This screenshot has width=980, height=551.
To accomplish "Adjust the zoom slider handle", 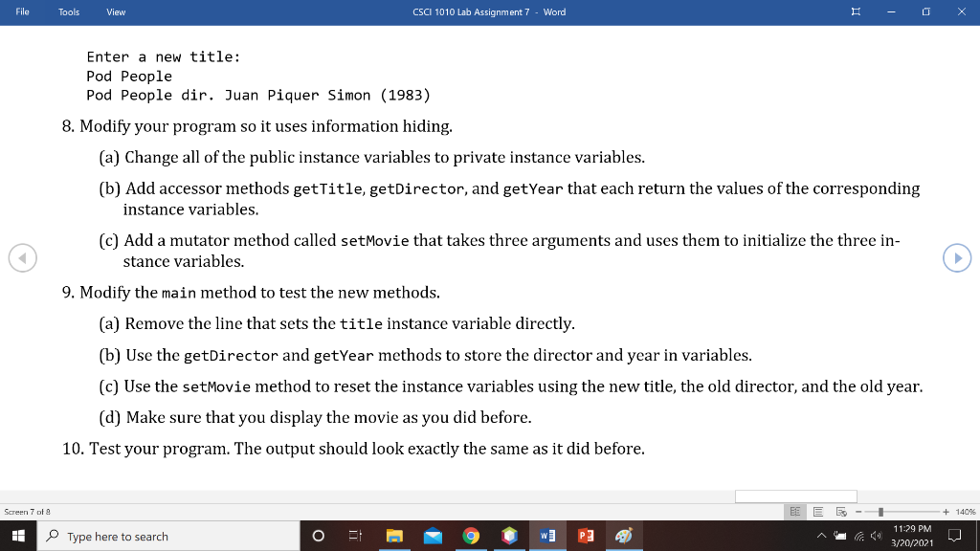I will [x=880, y=512].
